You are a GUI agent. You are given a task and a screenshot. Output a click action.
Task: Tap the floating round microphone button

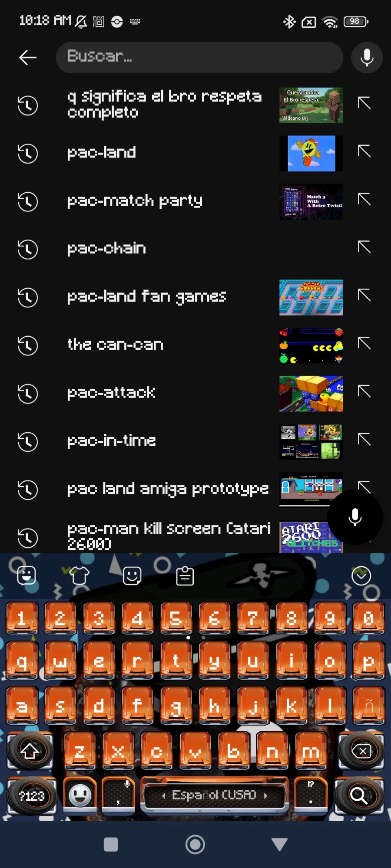(355, 517)
